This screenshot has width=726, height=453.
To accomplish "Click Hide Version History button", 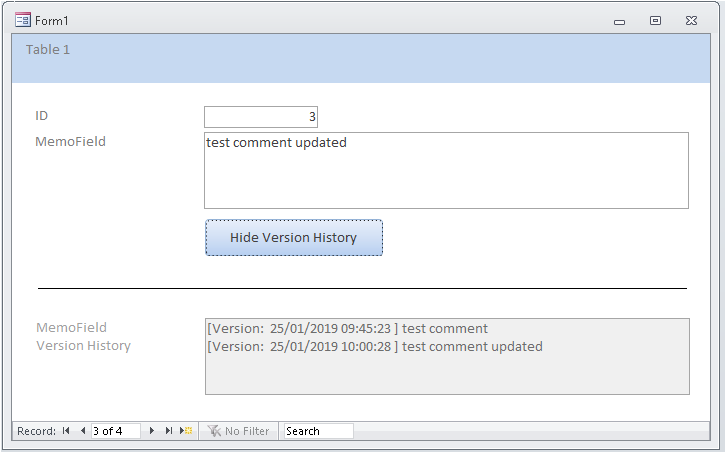I will pyautogui.click(x=294, y=238).
